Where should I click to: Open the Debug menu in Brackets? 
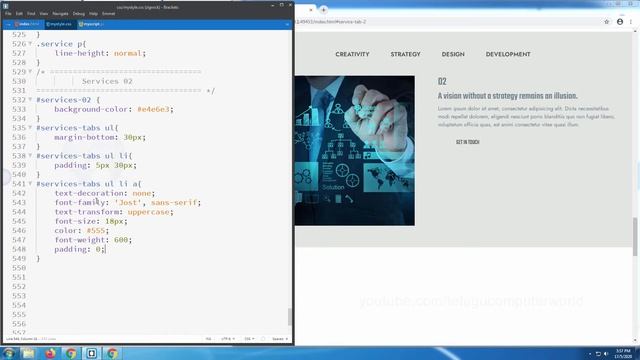pos(78,13)
